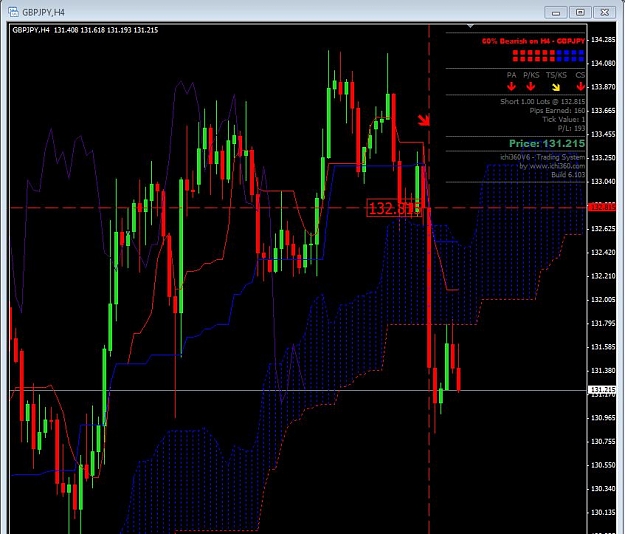Click the TS/KS yellow diagonal arrow
This screenshot has width=625, height=534.
[x=556, y=86]
